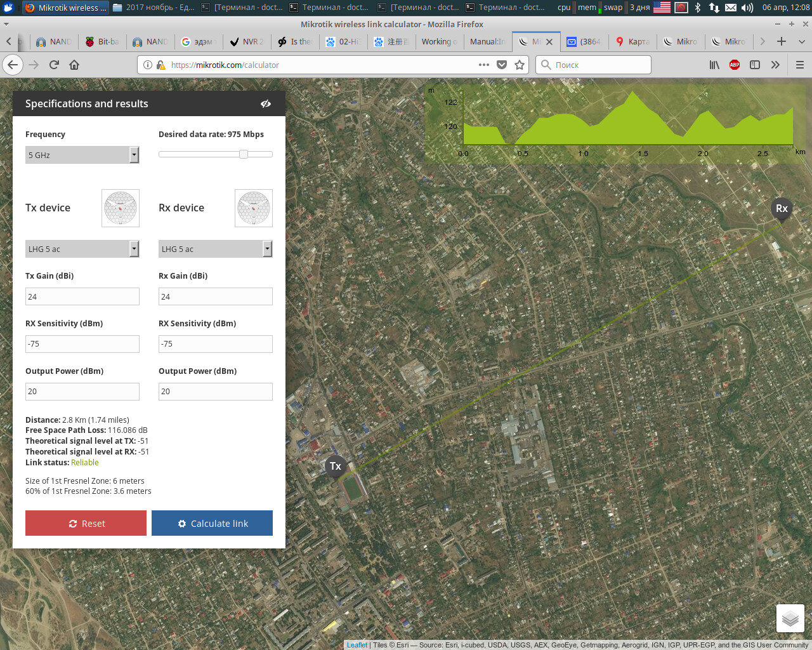The height and width of the screenshot is (650, 812).
Task: Click the Tx marker on the map
Action: coord(336,466)
